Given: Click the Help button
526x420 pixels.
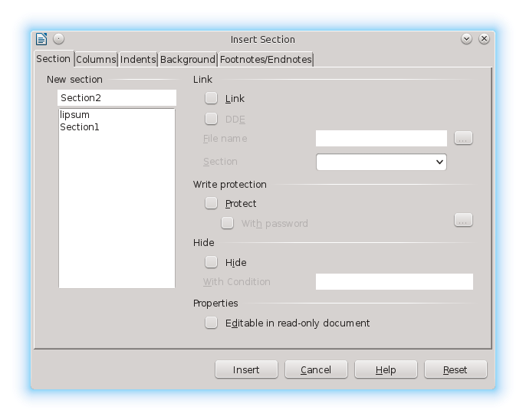Looking at the screenshot, I should (x=386, y=369).
